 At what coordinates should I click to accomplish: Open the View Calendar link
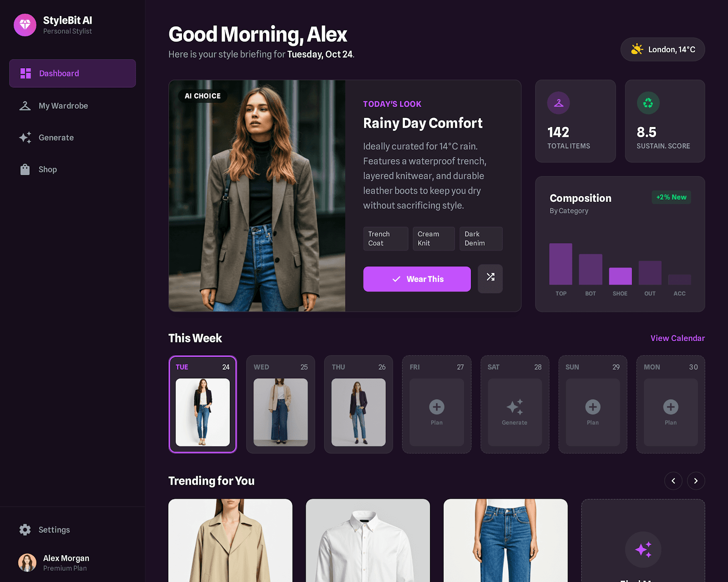point(677,338)
